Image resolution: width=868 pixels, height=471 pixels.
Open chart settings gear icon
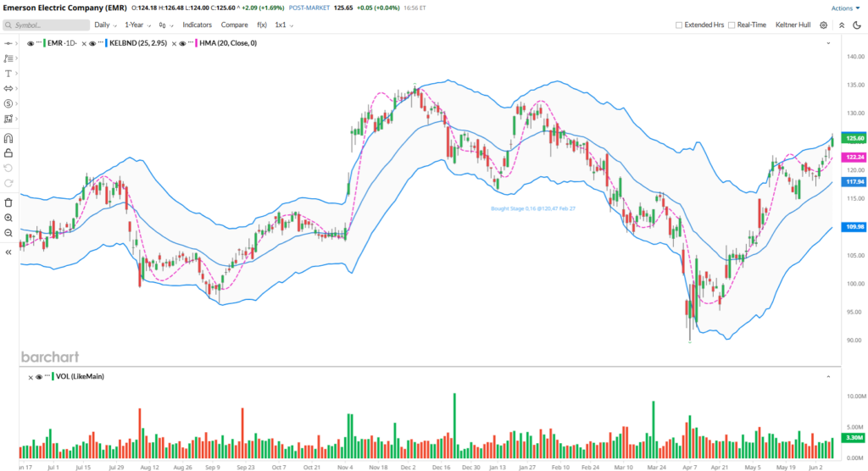pos(823,25)
